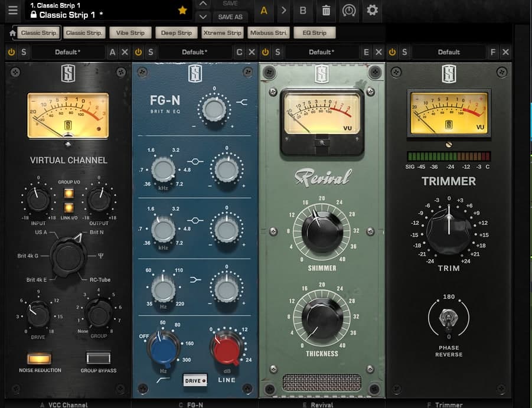Toggle GROUP I/O light button
The width and height of the screenshot is (532, 408).
pos(69,193)
